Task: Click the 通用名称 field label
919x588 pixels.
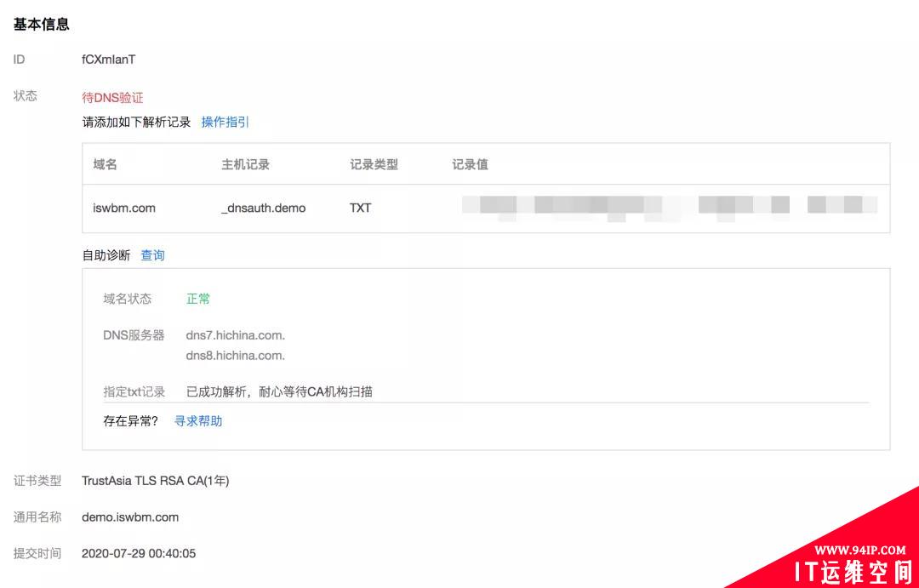Action: coord(37,517)
